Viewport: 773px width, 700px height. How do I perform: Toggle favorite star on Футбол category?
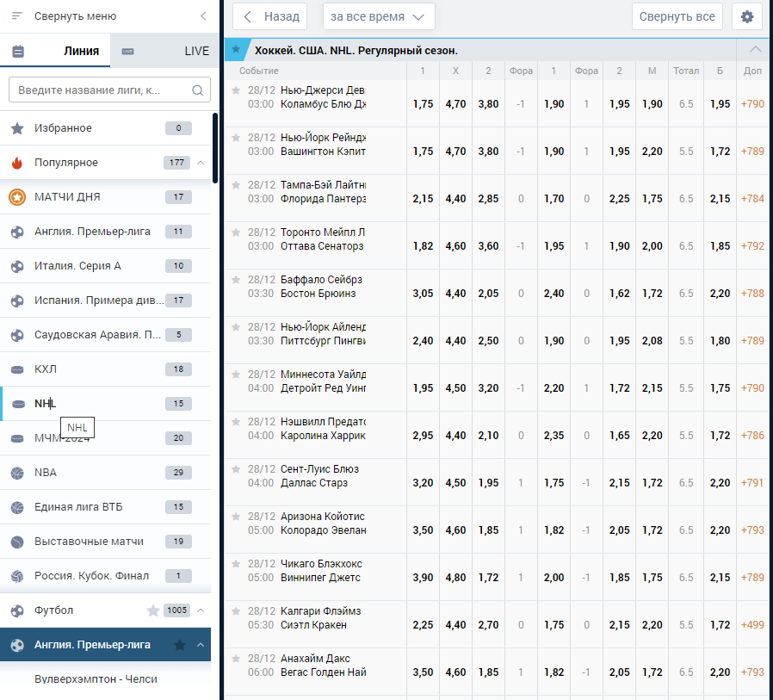pyautogui.click(x=153, y=610)
